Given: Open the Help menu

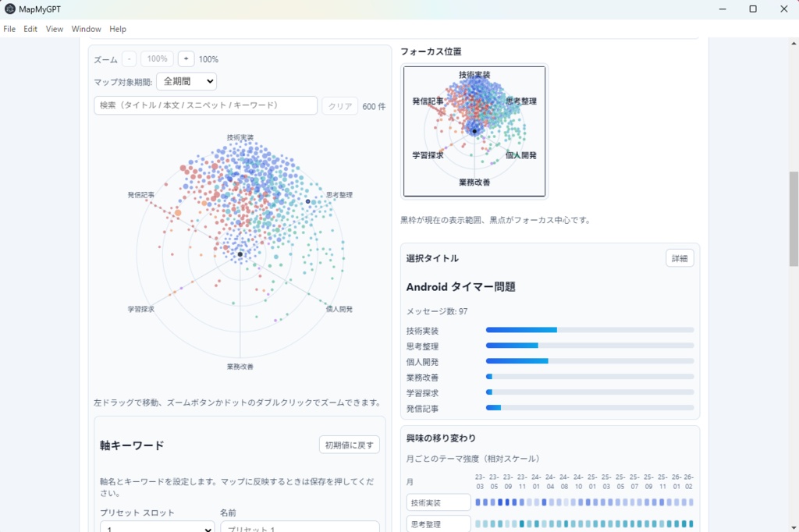Looking at the screenshot, I should click(118, 29).
